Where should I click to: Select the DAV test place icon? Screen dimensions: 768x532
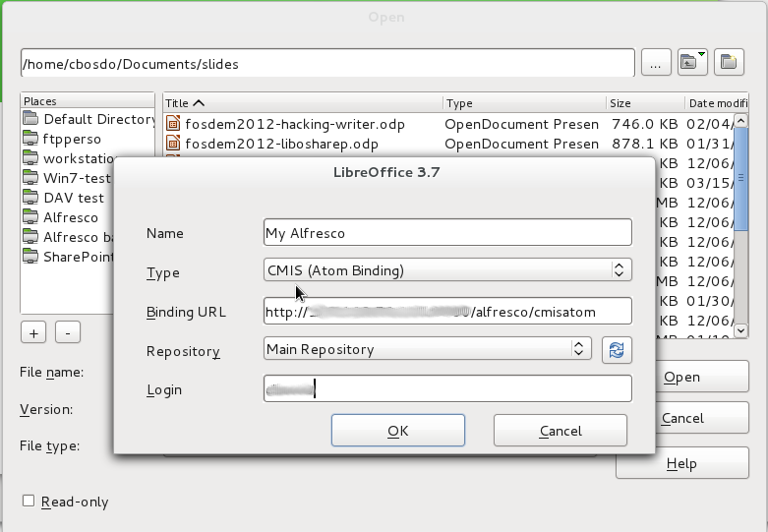tap(30, 198)
